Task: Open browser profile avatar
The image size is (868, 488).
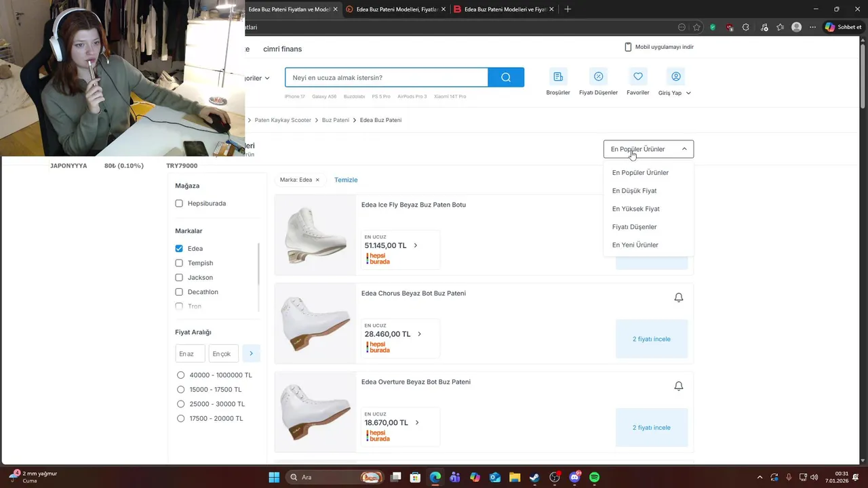Action: coord(797,27)
